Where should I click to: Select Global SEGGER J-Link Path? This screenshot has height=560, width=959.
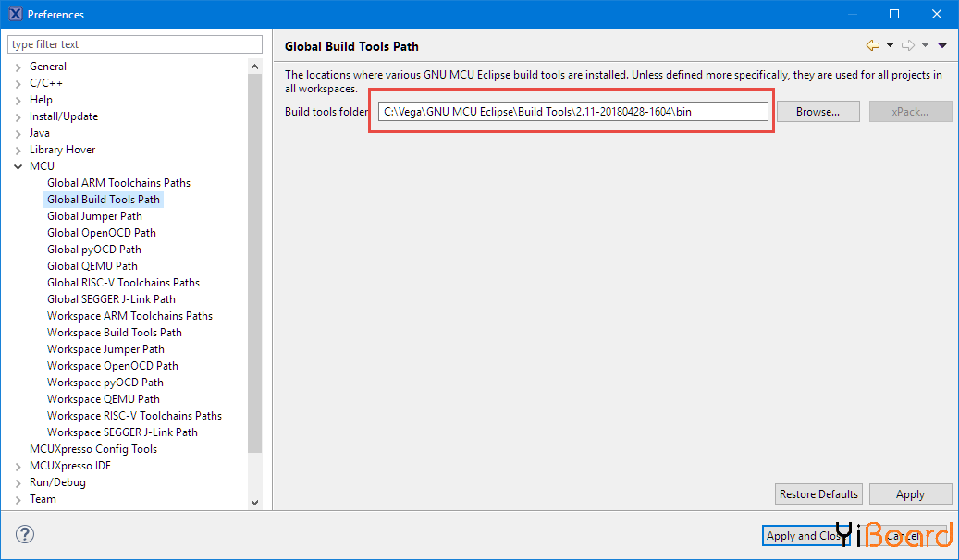click(x=111, y=299)
